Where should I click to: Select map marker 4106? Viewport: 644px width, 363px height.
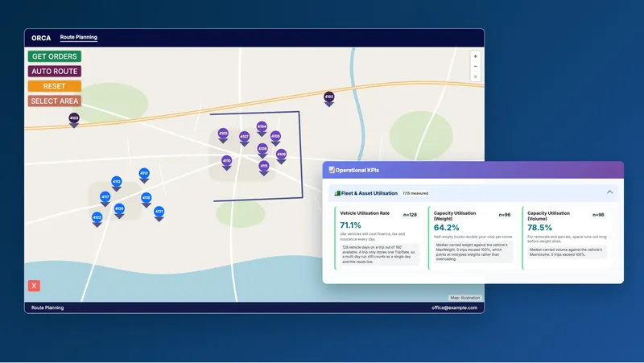275,138
